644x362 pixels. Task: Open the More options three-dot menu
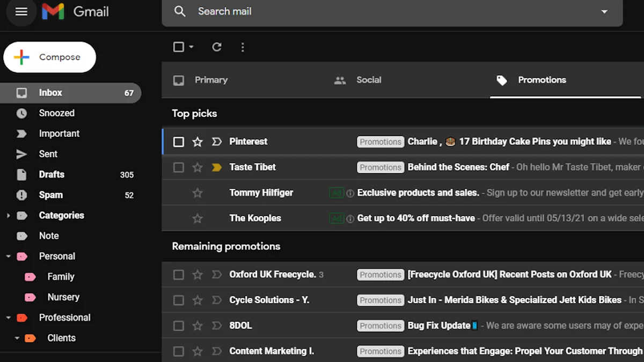[243, 47]
